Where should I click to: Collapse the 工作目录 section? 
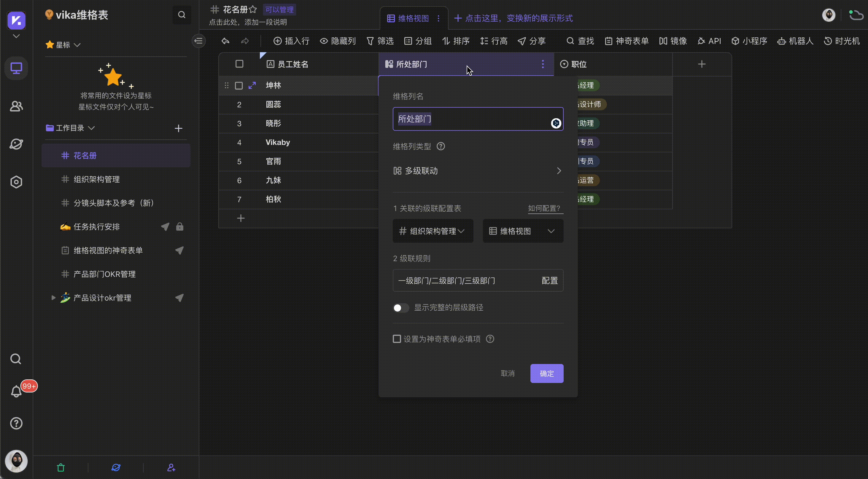pos(92,128)
